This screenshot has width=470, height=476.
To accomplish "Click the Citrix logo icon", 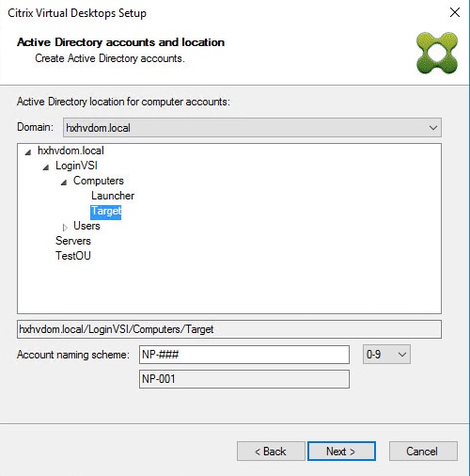I will pyautogui.click(x=437, y=53).
